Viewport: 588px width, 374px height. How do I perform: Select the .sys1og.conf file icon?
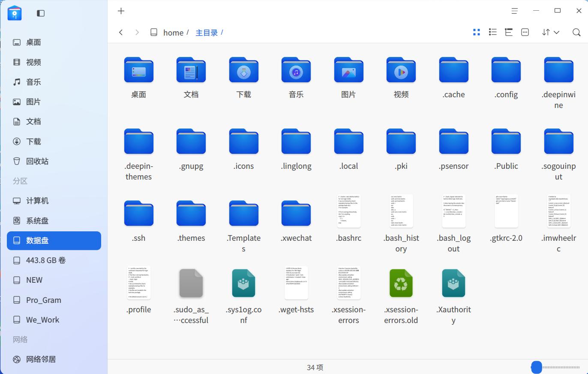tap(244, 283)
